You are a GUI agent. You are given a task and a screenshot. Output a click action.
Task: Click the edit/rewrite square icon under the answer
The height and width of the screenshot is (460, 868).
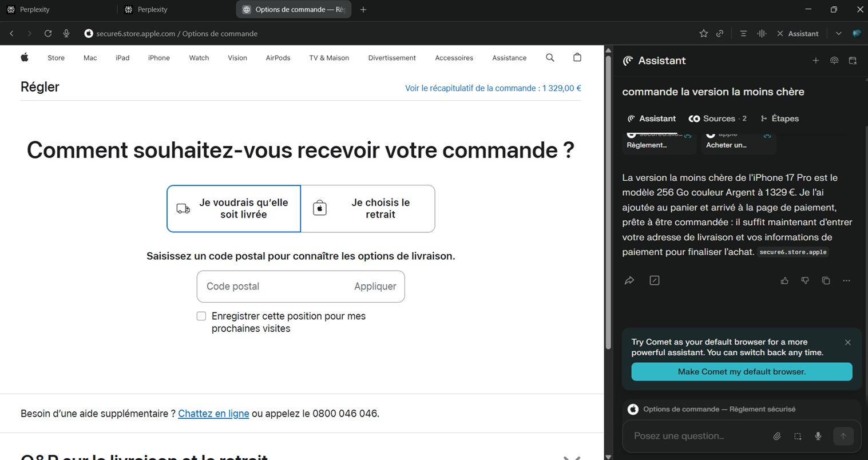click(655, 280)
